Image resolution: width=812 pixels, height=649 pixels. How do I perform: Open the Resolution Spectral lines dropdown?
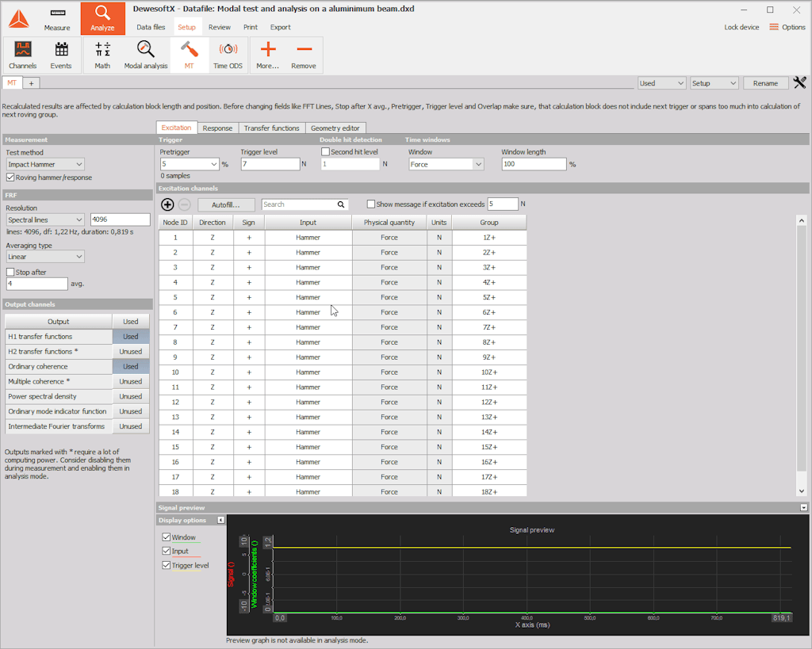pyautogui.click(x=45, y=220)
